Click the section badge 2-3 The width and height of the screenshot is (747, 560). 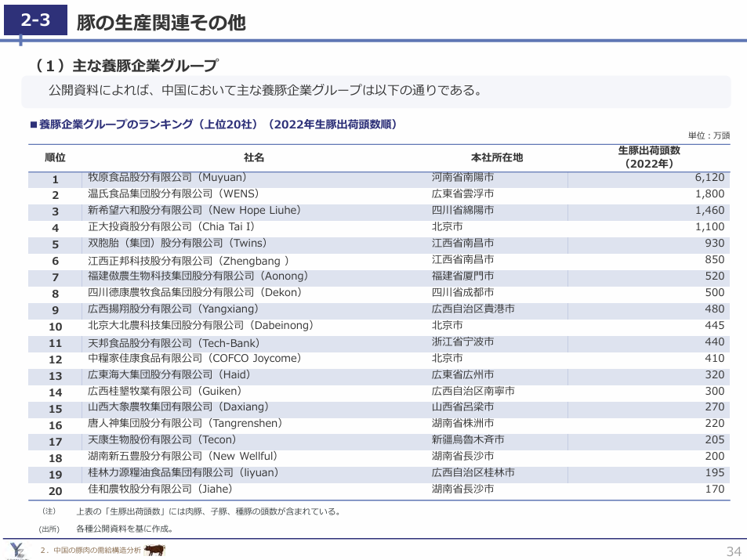[36, 20]
